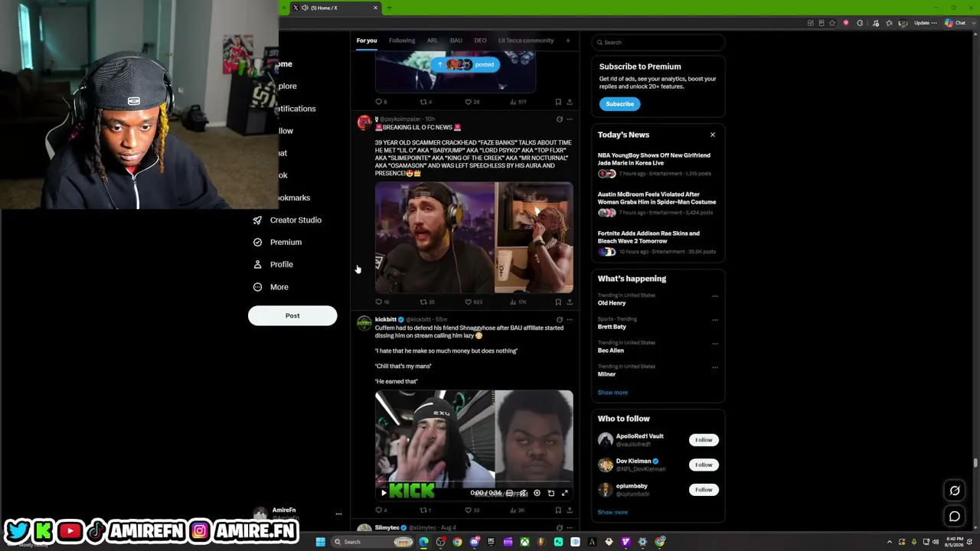Follow opiumbaby
The width and height of the screenshot is (980, 551).
click(x=704, y=490)
